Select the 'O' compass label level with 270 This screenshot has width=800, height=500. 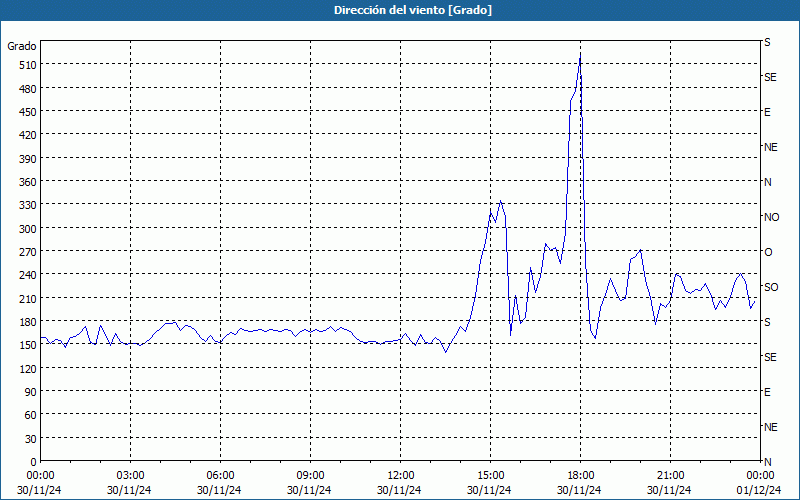point(768,252)
